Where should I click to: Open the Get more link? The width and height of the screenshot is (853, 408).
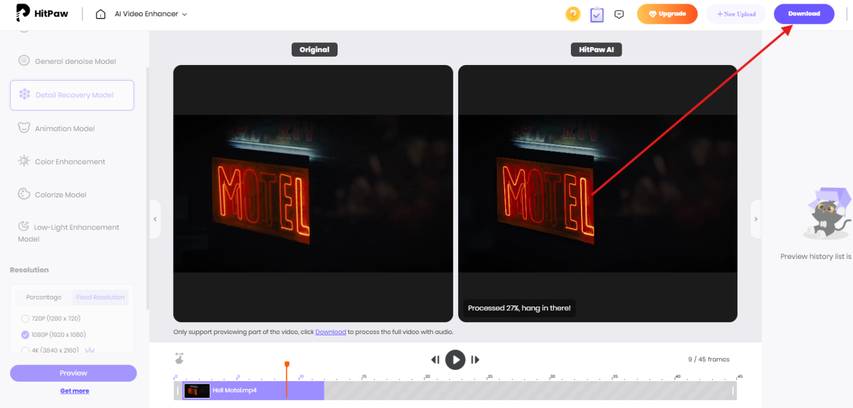coord(75,391)
